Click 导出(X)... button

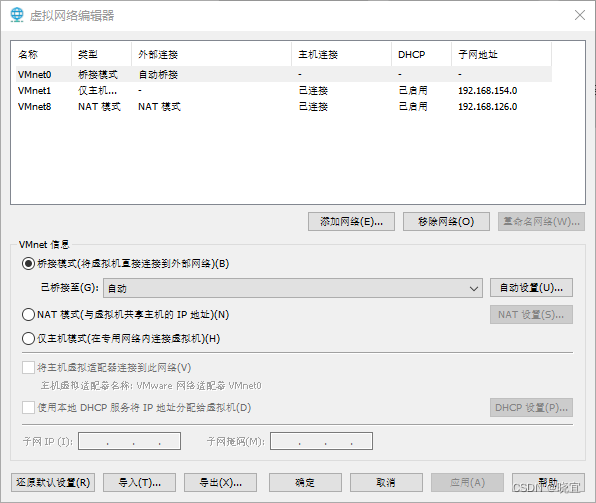220,482
